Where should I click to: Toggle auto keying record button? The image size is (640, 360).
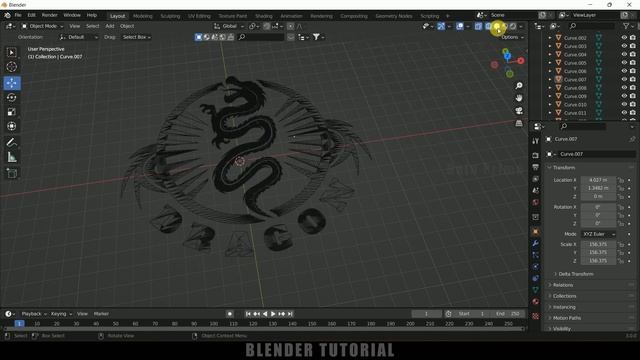230,314
